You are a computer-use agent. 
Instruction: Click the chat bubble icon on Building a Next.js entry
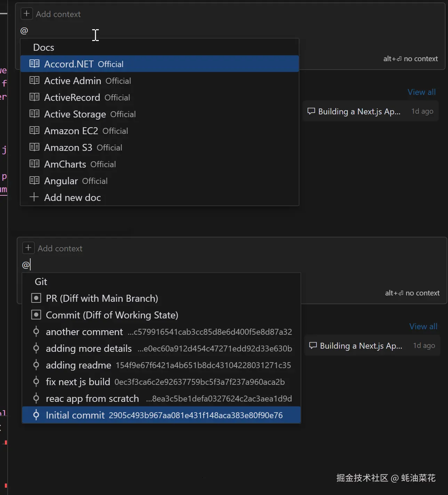(311, 111)
